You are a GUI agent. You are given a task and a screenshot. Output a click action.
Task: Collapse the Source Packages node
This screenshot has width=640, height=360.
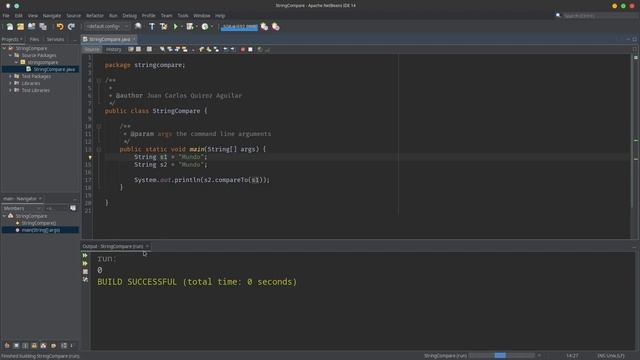(x=10, y=55)
